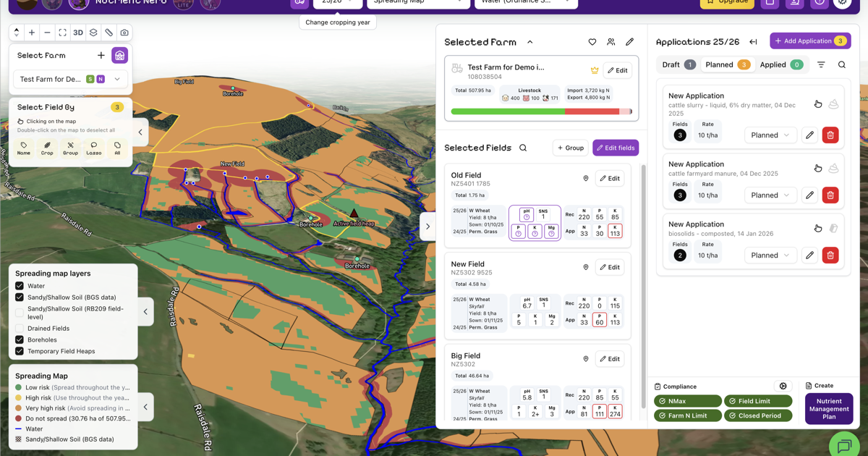Select All fields

[117, 148]
